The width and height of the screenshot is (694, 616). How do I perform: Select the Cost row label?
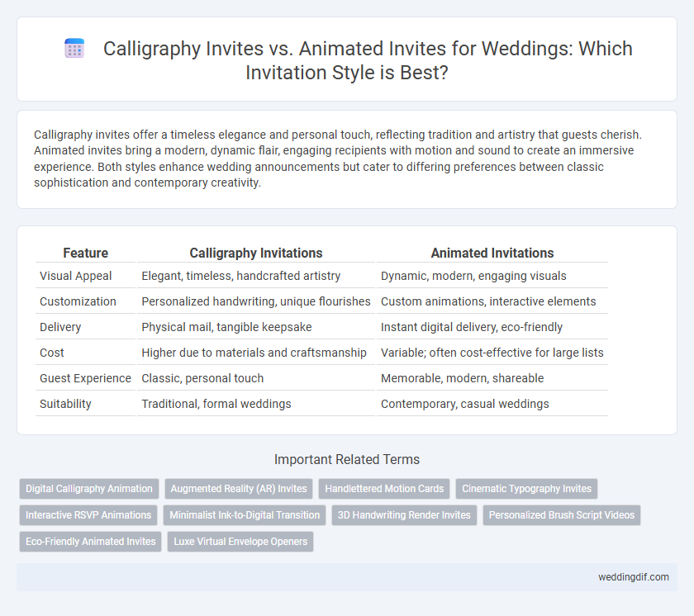tap(52, 353)
